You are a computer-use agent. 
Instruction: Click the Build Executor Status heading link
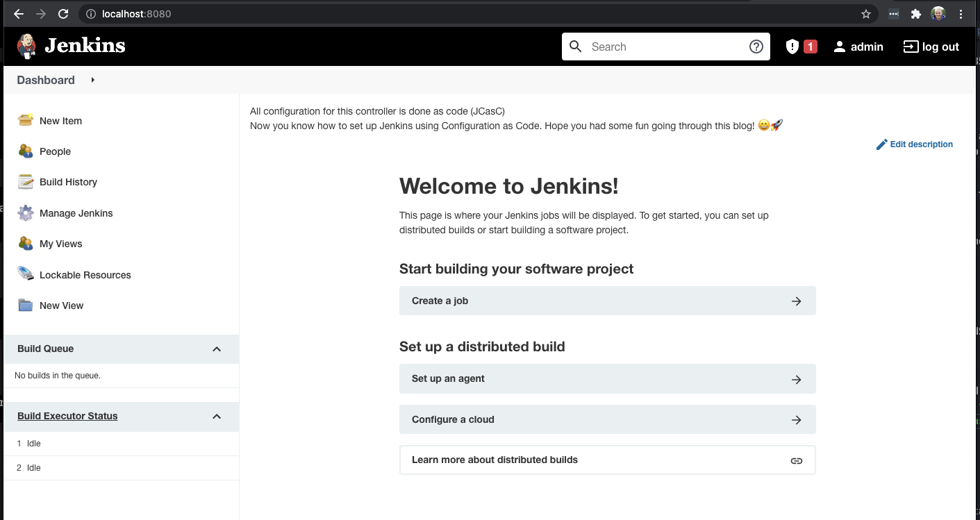tap(67, 416)
